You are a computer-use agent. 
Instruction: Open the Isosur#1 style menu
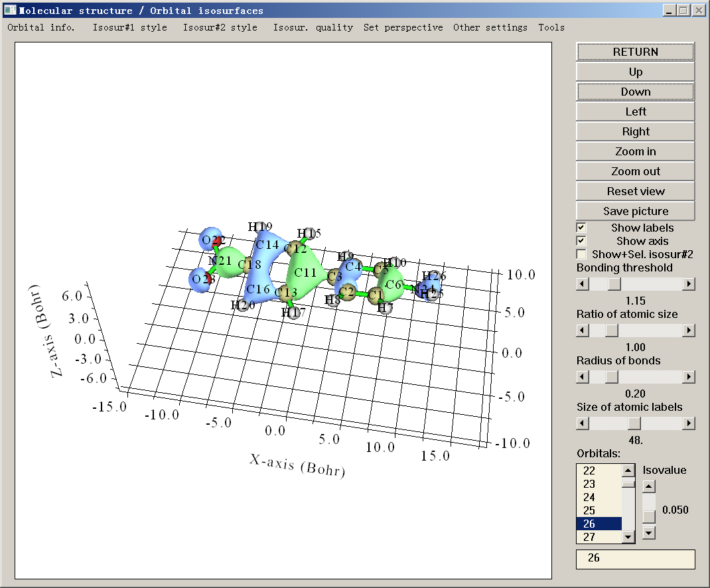click(x=129, y=27)
